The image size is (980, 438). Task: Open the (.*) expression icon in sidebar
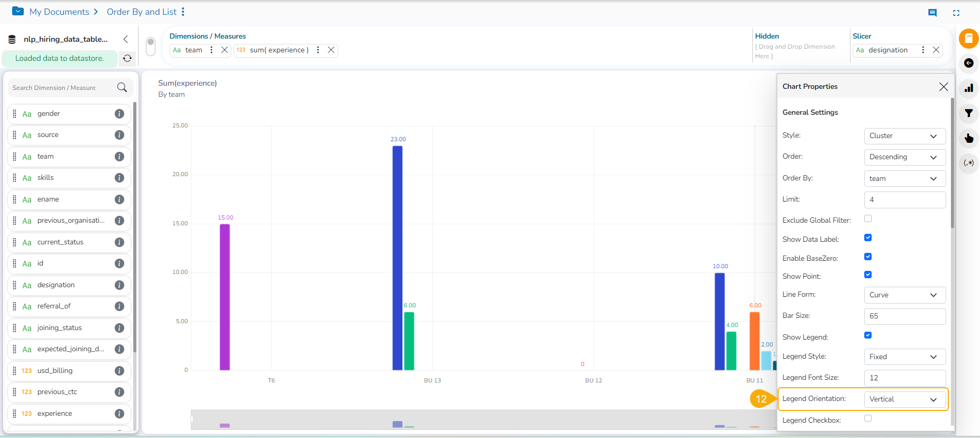point(969,163)
